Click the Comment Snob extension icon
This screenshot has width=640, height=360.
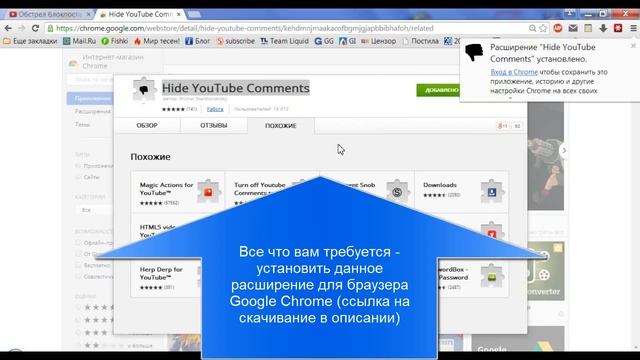tap(397, 191)
